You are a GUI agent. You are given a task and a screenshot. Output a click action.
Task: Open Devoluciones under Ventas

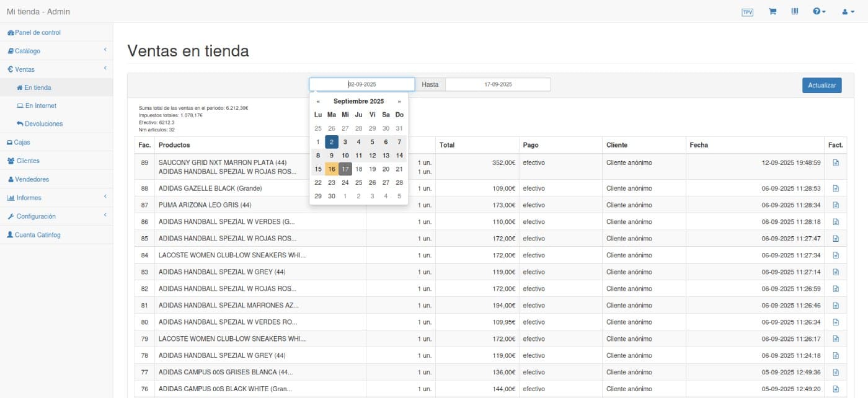pyautogui.click(x=43, y=124)
